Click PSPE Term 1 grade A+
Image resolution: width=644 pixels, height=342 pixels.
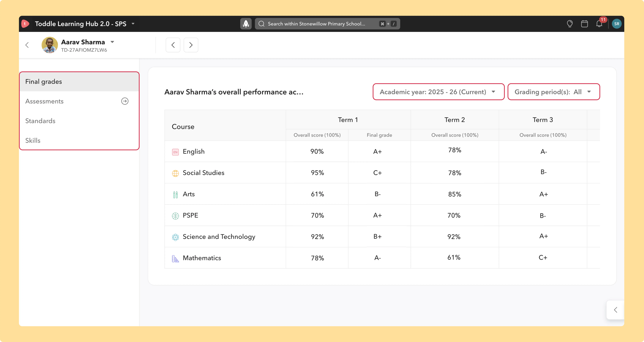click(378, 215)
